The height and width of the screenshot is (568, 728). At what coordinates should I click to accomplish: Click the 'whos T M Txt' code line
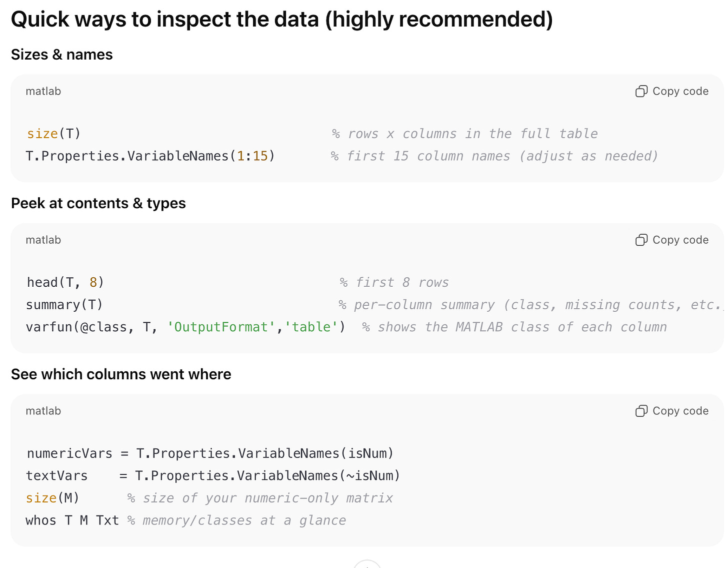pyautogui.click(x=72, y=520)
